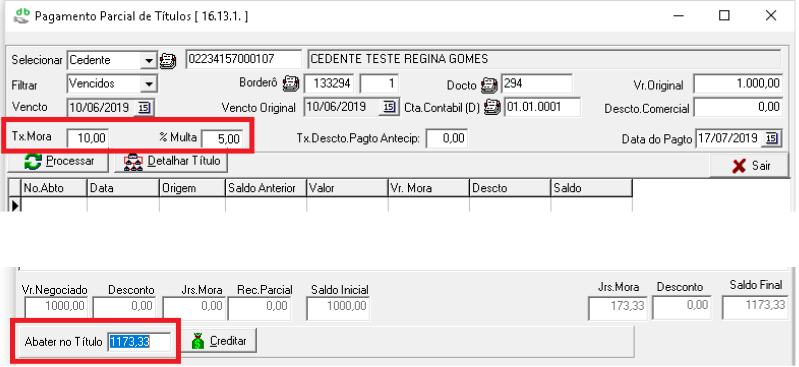The height and width of the screenshot is (367, 799).
Task: Click the No.Abto column header
Action: [x=54, y=188]
